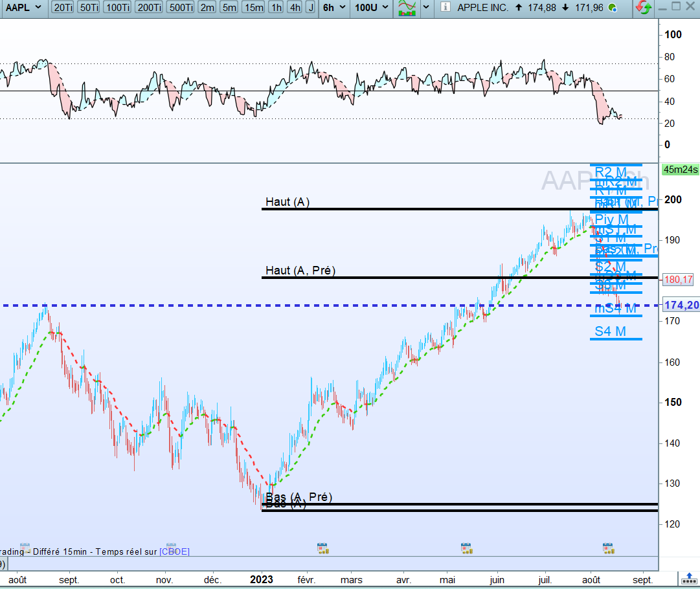Screen dimensions: 700x589
Task: Click the 200 level on price scale
Action: pyautogui.click(x=673, y=199)
